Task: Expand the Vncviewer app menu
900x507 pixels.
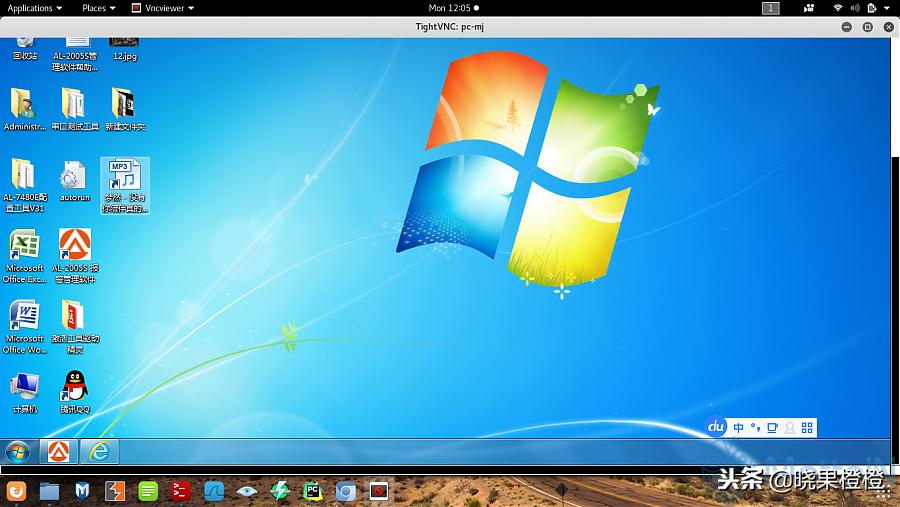Action: [x=162, y=8]
